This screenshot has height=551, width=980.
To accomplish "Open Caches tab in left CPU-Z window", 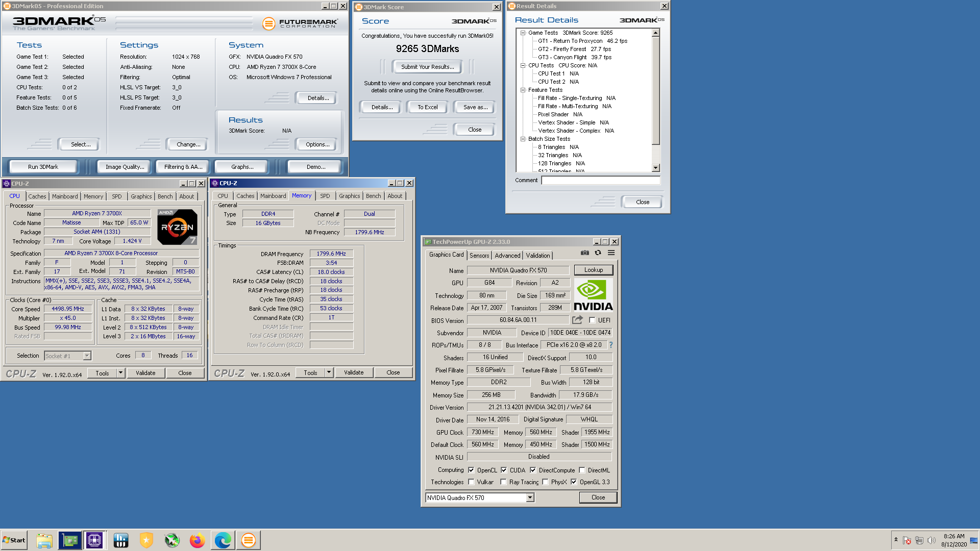I will (37, 196).
